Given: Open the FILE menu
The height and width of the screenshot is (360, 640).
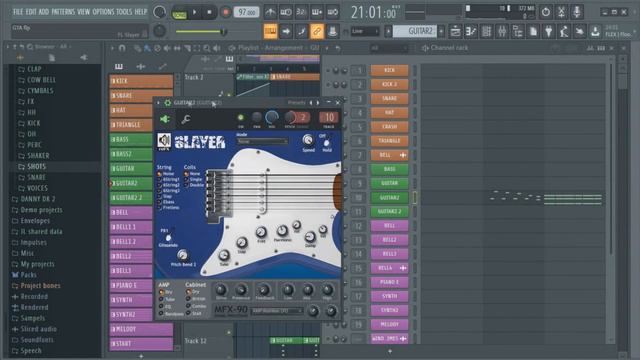Looking at the screenshot, I should click(18, 11).
